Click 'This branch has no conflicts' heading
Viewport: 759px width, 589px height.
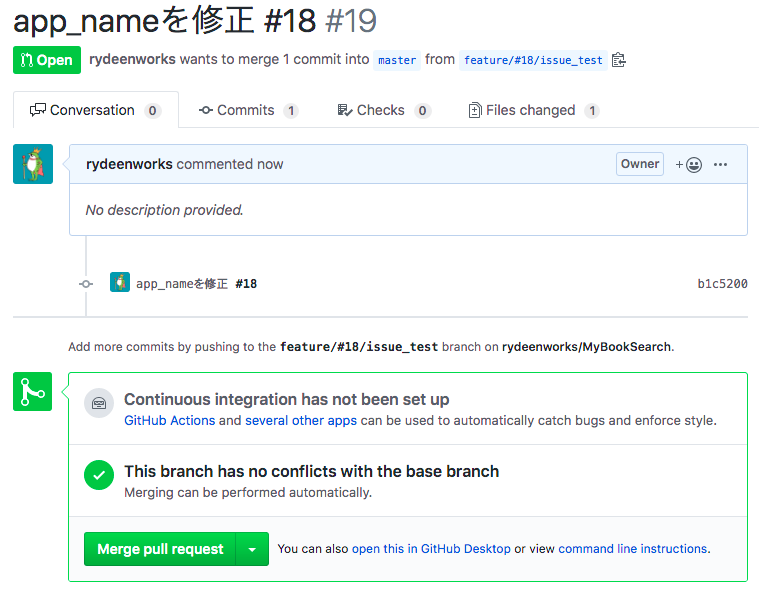coord(312,471)
